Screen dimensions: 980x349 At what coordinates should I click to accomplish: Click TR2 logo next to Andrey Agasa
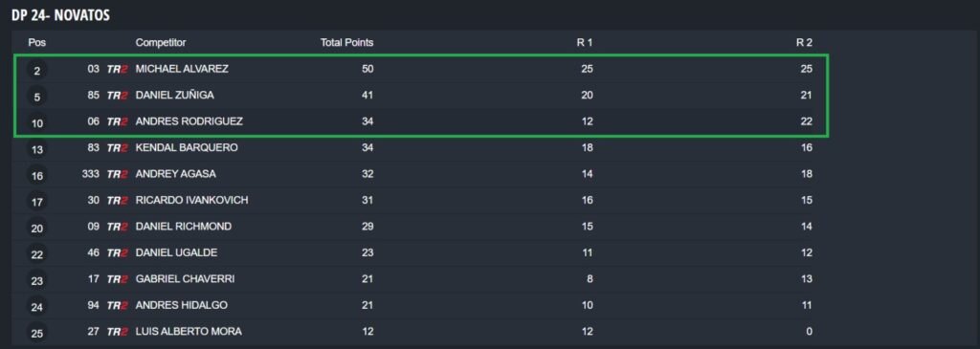118,174
